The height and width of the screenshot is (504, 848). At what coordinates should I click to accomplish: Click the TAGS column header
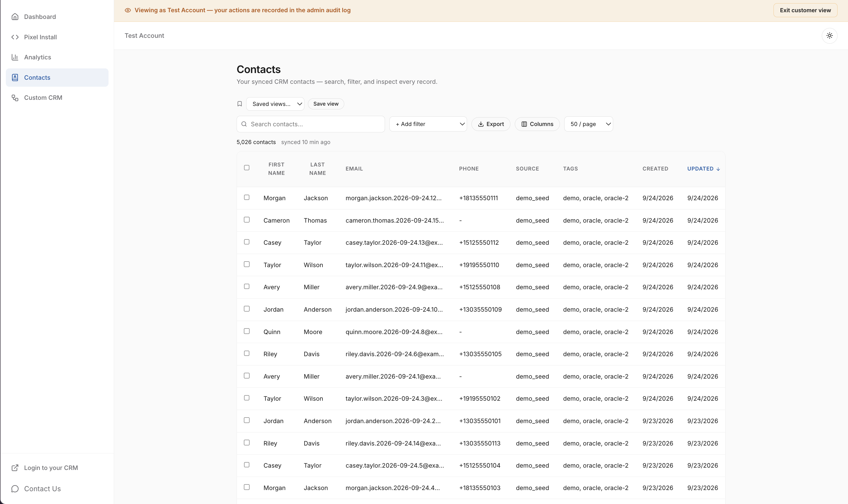click(x=570, y=169)
